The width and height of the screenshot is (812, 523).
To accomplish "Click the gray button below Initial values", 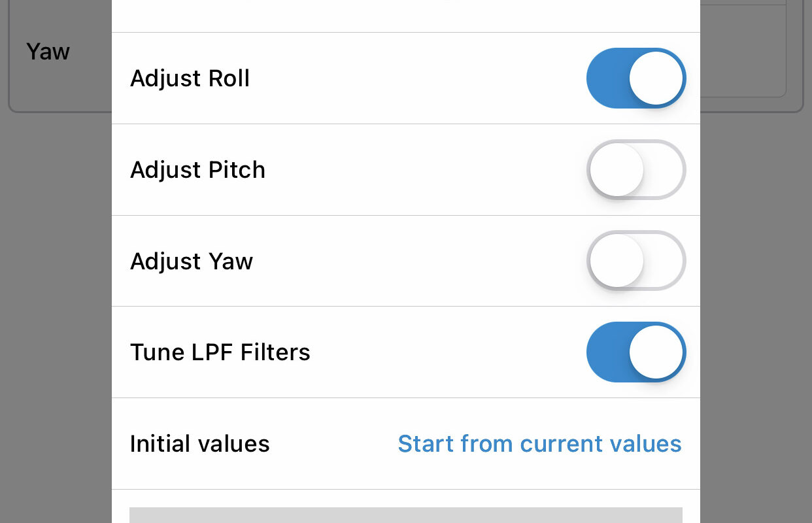I will coord(406,515).
